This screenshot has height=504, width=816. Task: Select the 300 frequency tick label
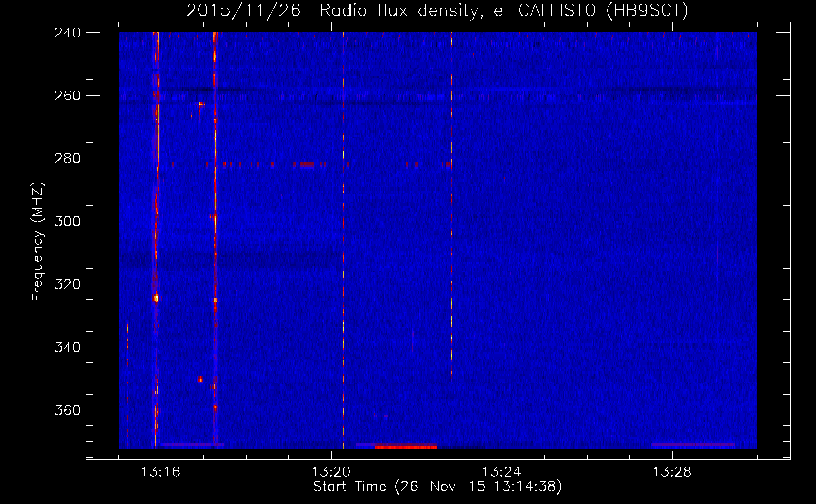point(68,222)
